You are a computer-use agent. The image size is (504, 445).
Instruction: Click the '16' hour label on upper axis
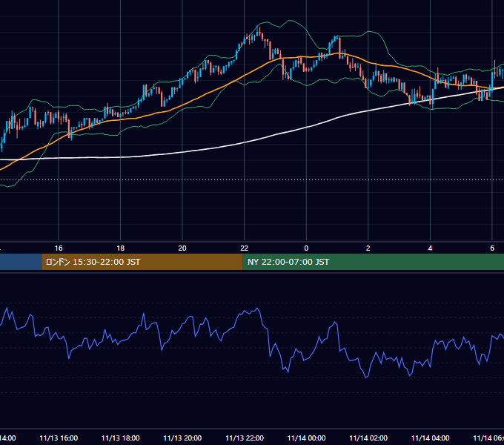coord(59,248)
